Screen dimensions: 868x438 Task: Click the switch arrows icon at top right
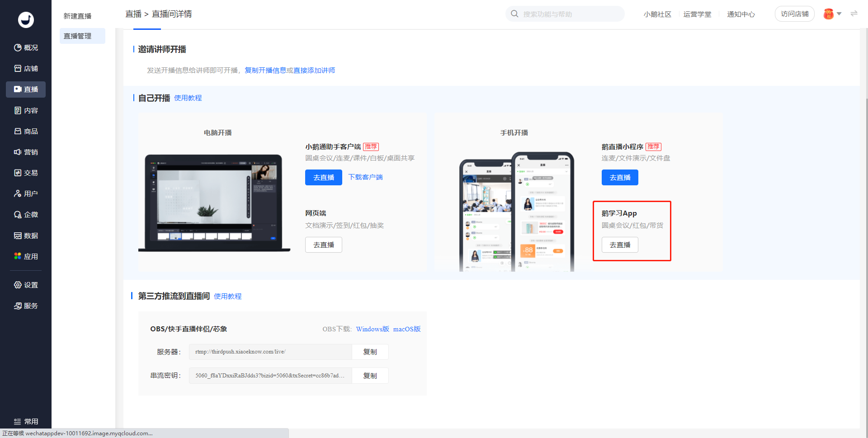tap(854, 14)
